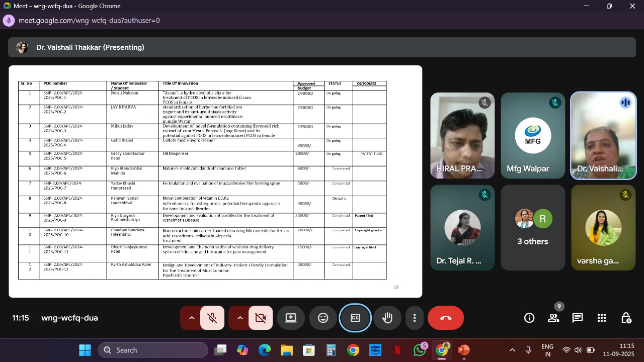This screenshot has width=644, height=362.
Task: Unmute the microphone
Action: pos(212,318)
